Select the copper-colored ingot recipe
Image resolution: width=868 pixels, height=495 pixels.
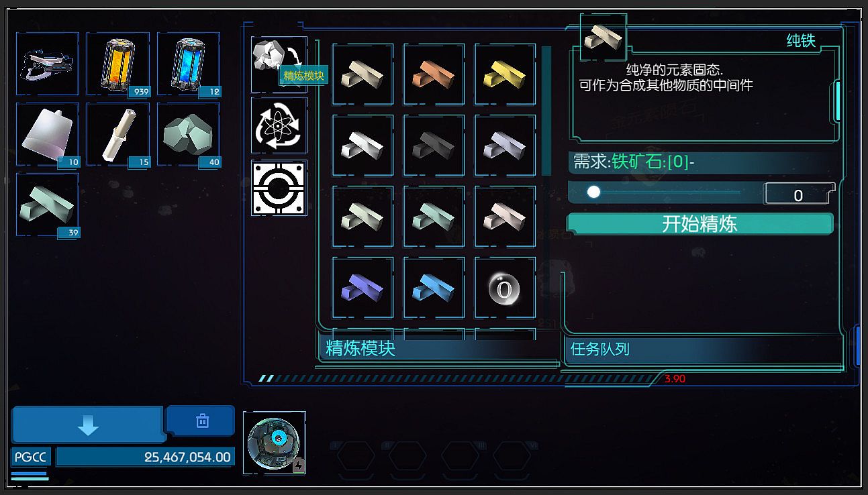434,74
